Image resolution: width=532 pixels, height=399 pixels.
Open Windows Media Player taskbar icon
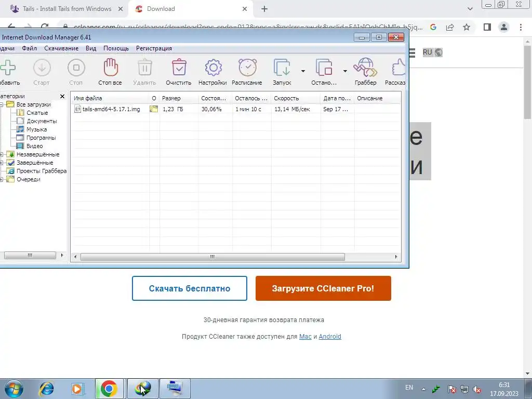tap(77, 389)
